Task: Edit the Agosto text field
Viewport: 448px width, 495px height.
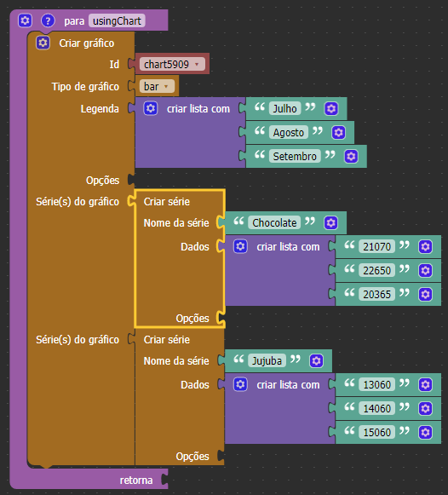Action: coord(289,133)
